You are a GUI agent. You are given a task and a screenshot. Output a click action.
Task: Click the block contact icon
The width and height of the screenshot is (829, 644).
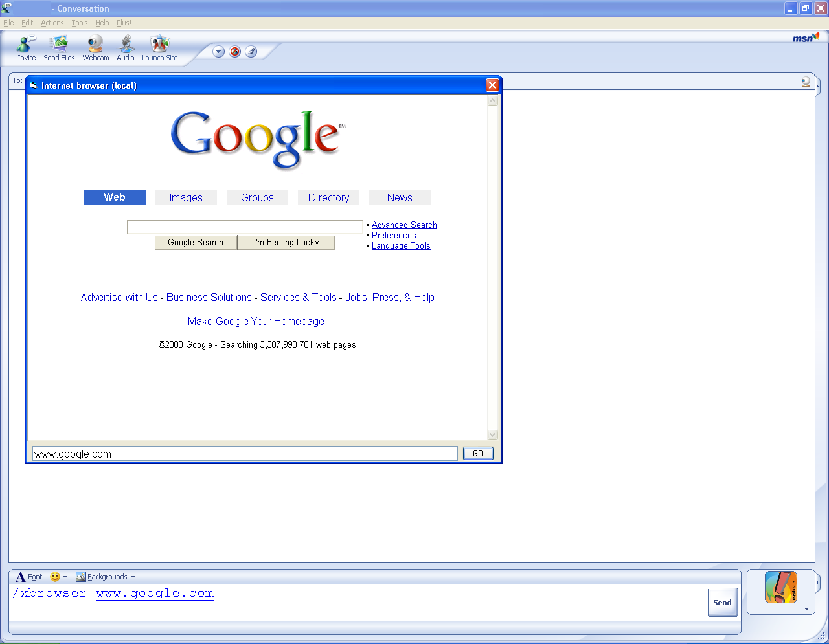tap(235, 52)
